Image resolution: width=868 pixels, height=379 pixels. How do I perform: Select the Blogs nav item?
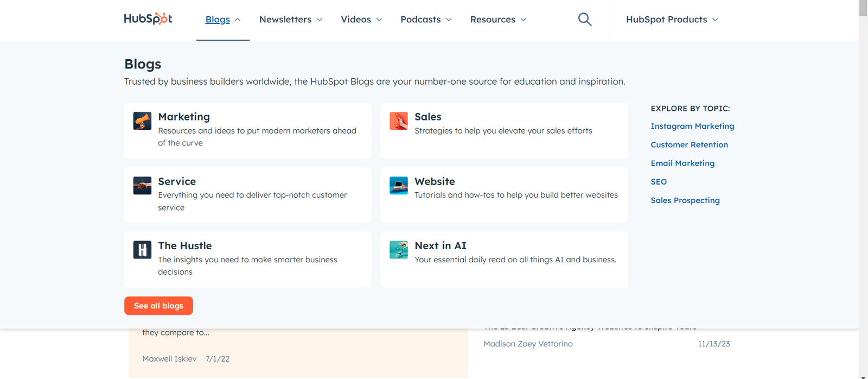click(x=218, y=20)
